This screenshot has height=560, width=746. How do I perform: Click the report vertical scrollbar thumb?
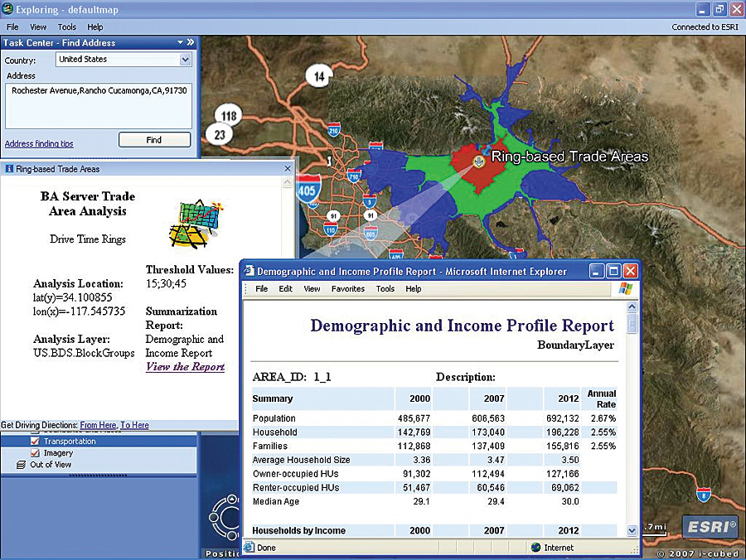click(632, 324)
